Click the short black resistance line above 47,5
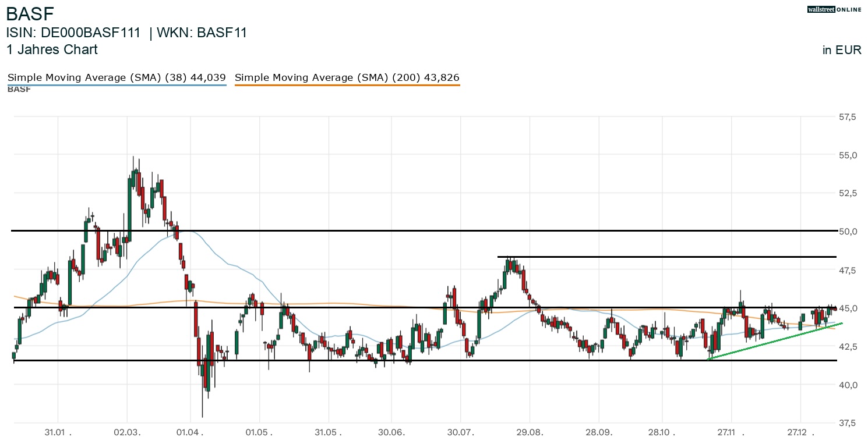The width and height of the screenshot is (868, 437). click(666, 257)
